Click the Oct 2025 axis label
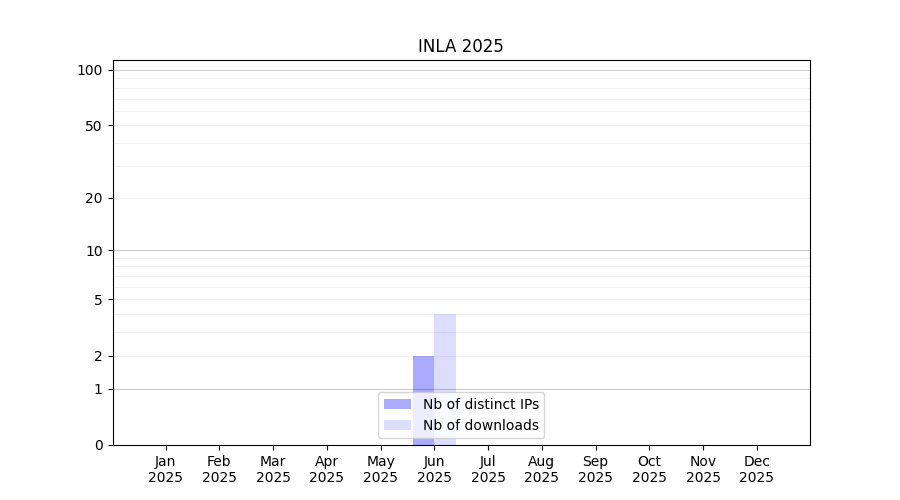 click(649, 469)
